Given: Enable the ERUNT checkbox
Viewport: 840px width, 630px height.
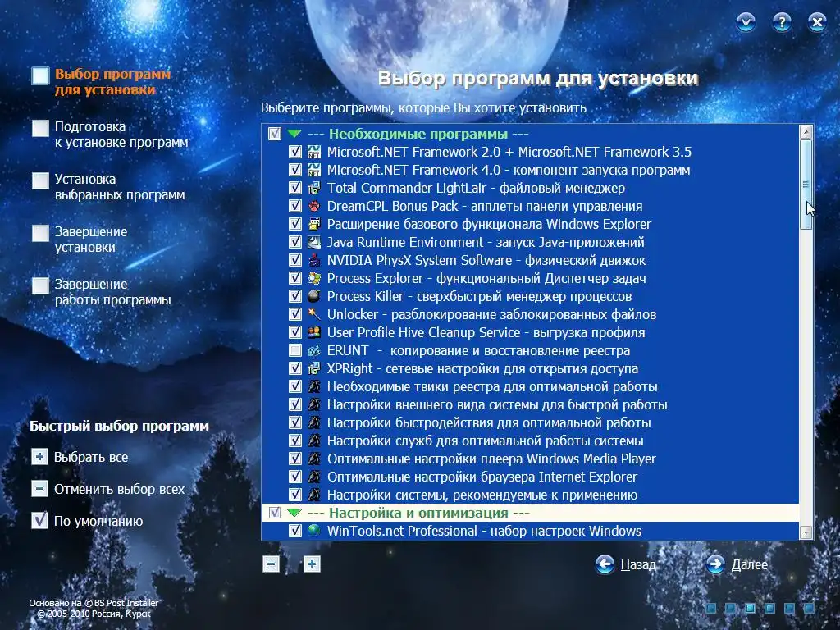Looking at the screenshot, I should (x=295, y=350).
